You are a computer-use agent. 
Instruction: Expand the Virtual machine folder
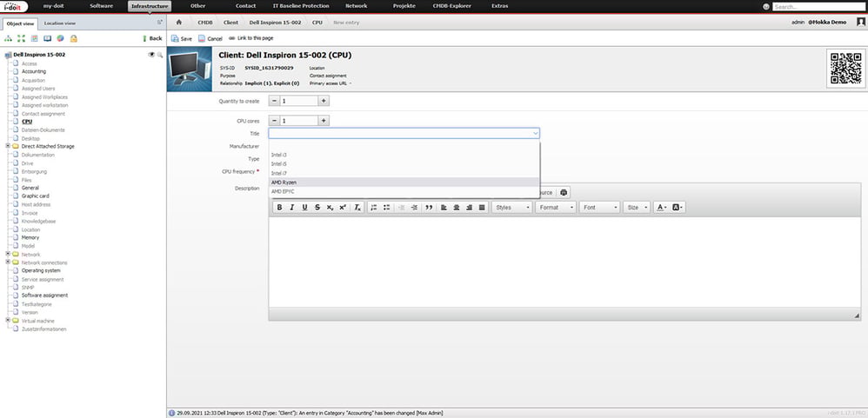point(8,320)
